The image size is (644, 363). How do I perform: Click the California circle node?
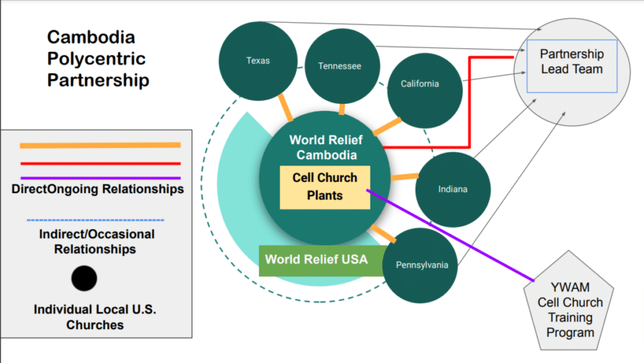point(419,84)
